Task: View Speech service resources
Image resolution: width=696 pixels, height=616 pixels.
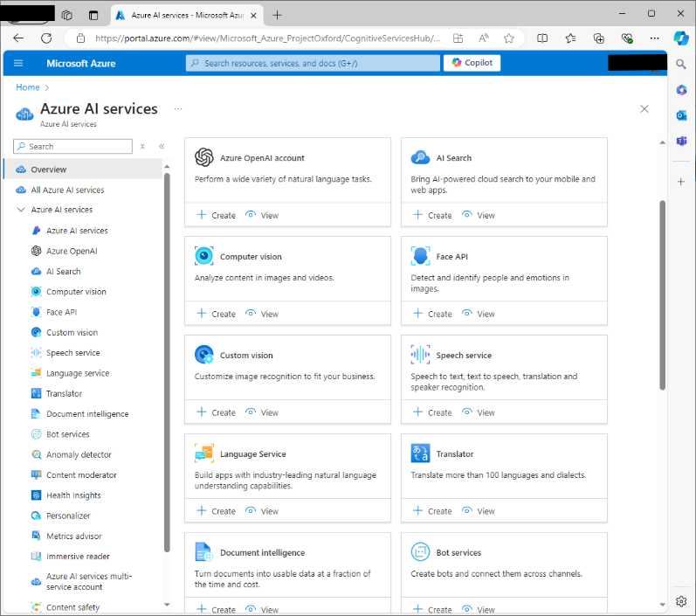Action: 479,412
